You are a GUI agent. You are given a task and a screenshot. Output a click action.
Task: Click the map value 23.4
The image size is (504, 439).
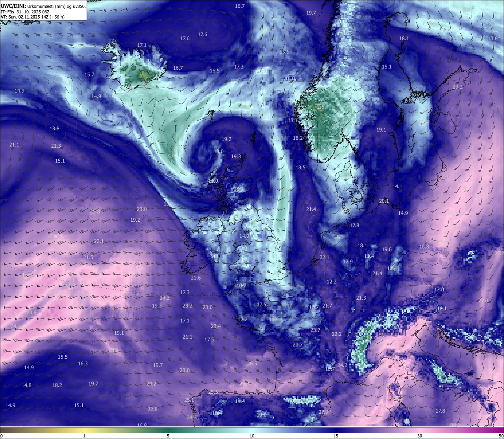click(216, 326)
